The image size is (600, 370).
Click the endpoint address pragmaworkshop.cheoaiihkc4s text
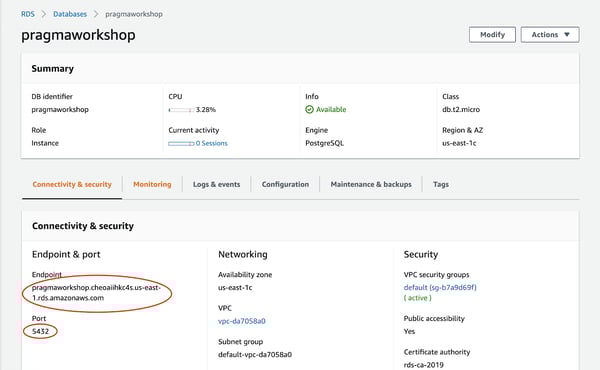coord(96,292)
